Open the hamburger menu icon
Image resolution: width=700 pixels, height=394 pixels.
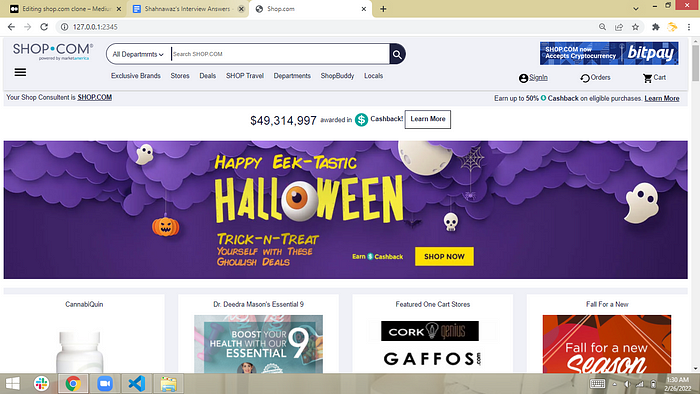coord(20,72)
